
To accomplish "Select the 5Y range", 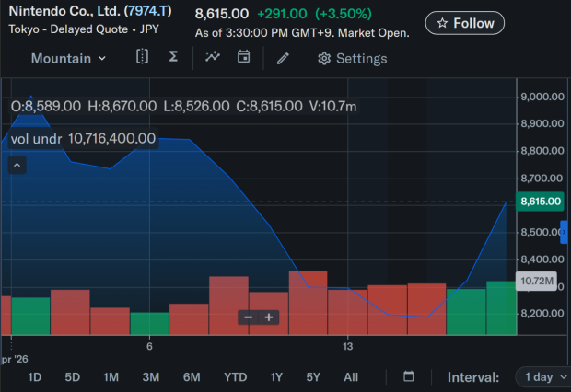I will pyautogui.click(x=313, y=377).
